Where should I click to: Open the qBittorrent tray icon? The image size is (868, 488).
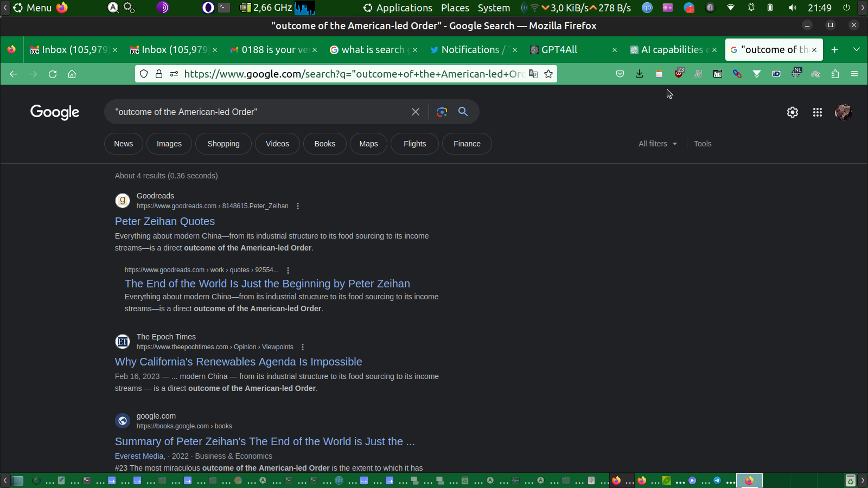pyautogui.click(x=647, y=8)
